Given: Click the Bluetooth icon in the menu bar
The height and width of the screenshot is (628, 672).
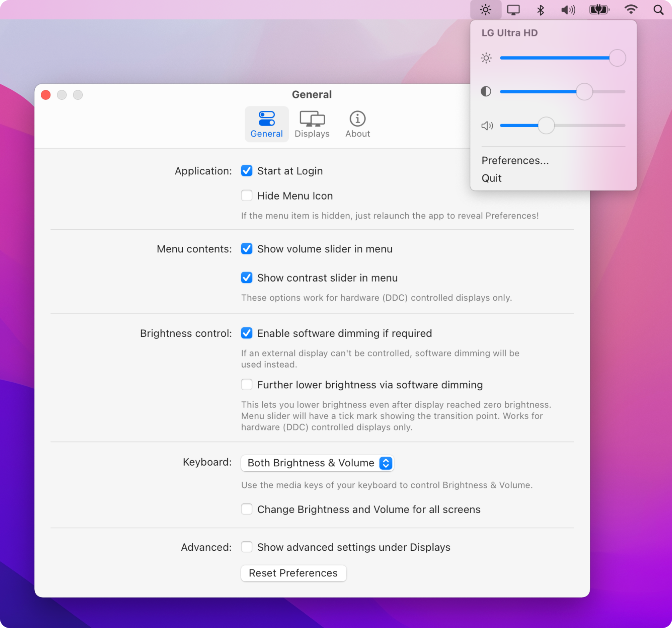Looking at the screenshot, I should tap(540, 9).
